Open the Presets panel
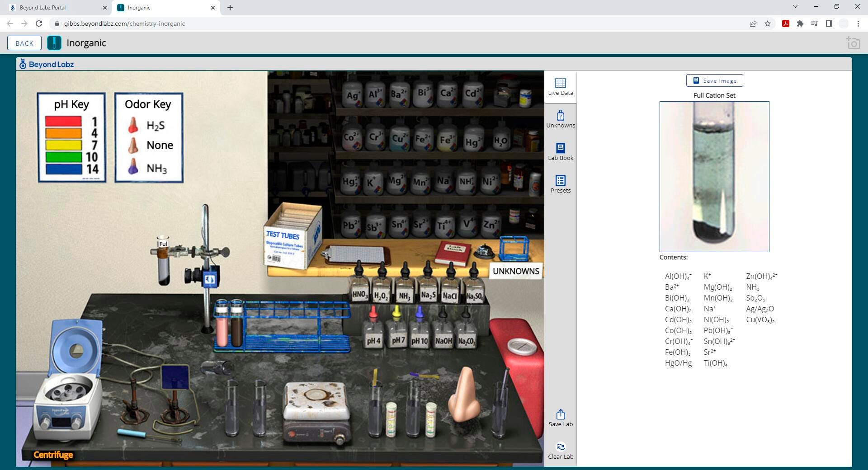This screenshot has height=470, width=868. [560, 184]
